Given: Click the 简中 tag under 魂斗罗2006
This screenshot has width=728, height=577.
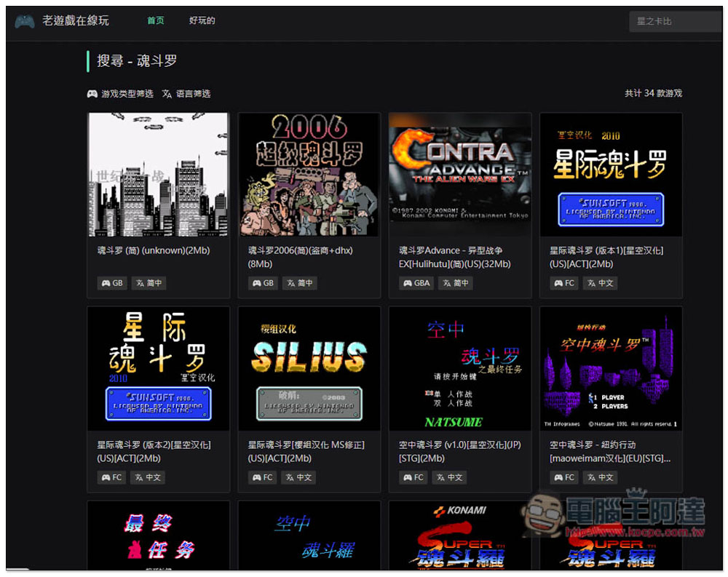Looking at the screenshot, I should [x=299, y=283].
